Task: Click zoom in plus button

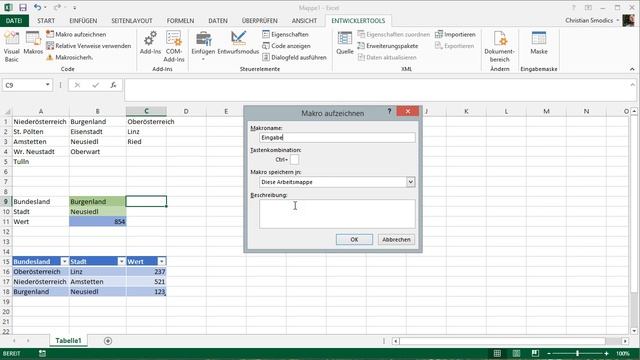Action: 607,353
